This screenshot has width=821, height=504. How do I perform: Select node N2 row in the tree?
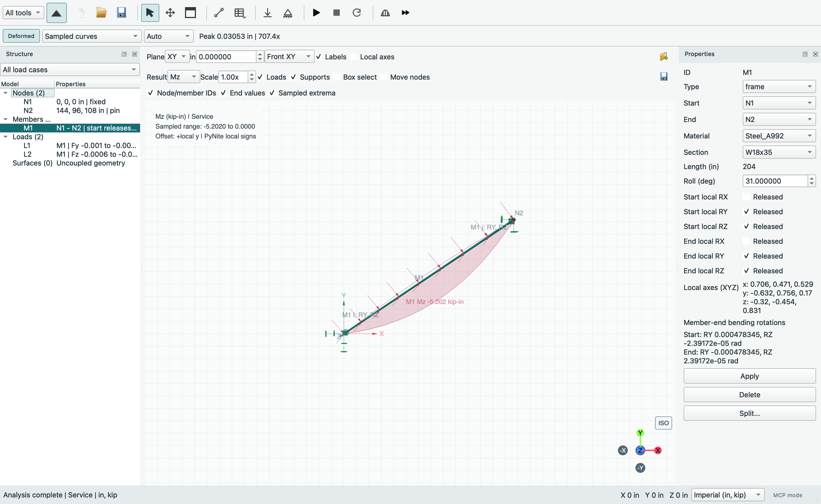tap(70, 110)
